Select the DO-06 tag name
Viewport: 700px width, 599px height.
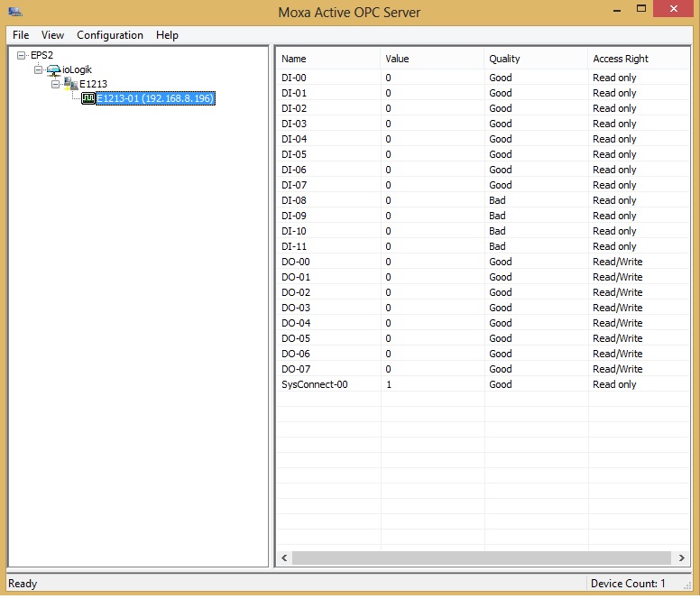296,354
